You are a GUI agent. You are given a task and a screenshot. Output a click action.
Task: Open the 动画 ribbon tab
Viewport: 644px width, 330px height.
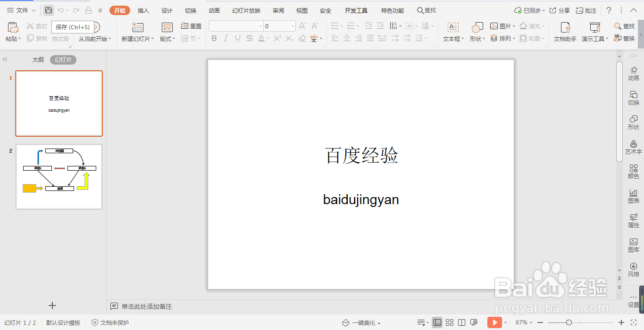(214, 10)
